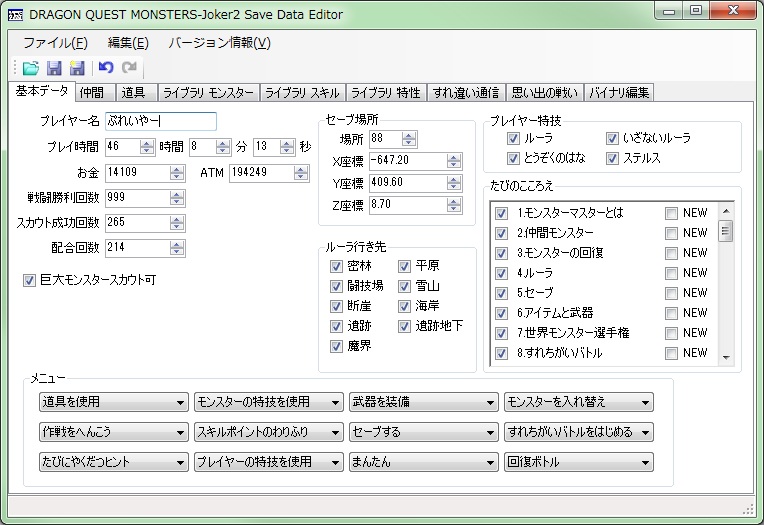Click the Z座標 spinner arrows
The image size is (764, 525).
pyautogui.click(x=454, y=205)
